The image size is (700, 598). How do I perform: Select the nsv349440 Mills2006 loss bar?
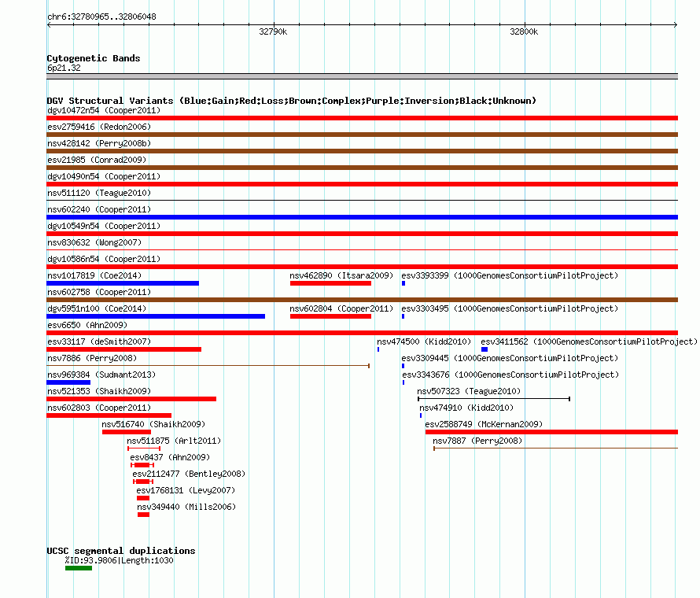(143, 515)
